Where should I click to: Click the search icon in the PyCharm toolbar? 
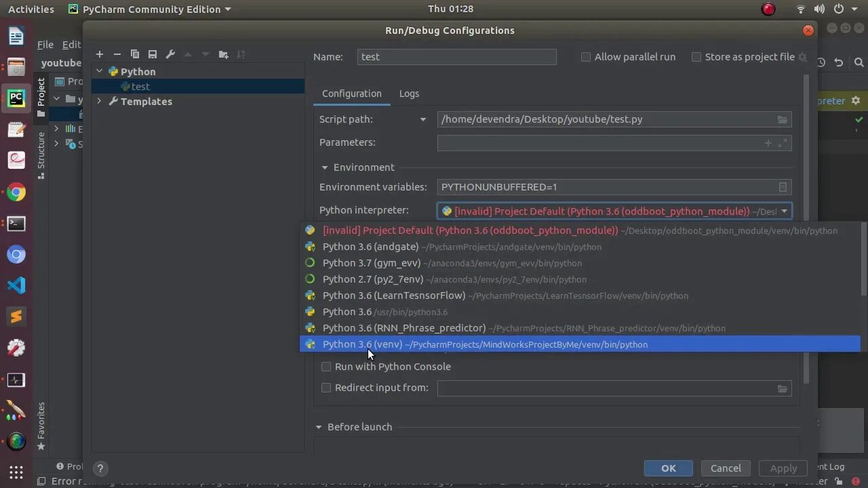point(859,62)
